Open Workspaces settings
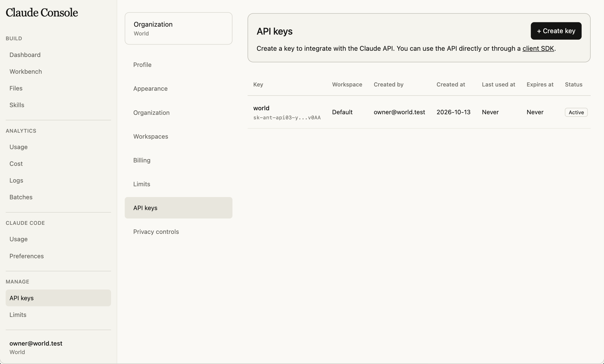Viewport: 604px width, 364px height. pos(179,136)
